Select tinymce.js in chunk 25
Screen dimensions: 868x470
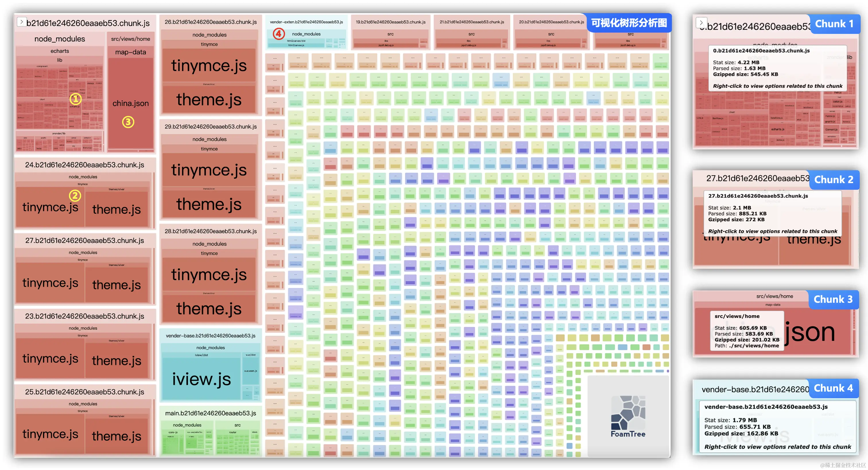tap(50, 434)
